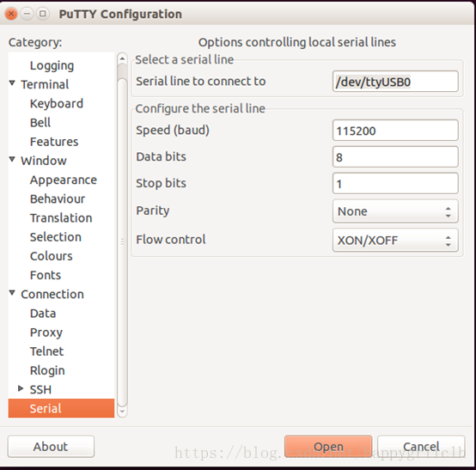Click the category list scroll down arrow
The height and width of the screenshot is (470, 476).
point(122,412)
